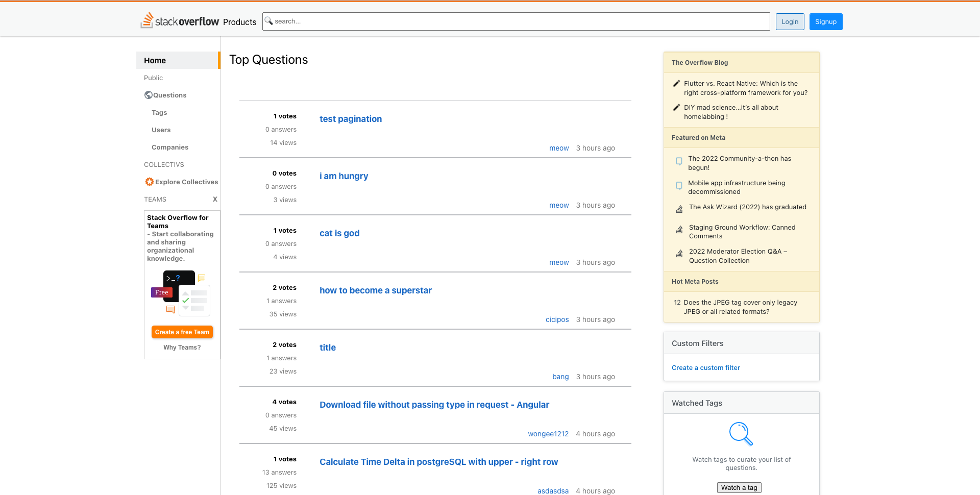Screen dimensions: 980x495
Task: Click the Login button
Action: 790,21
